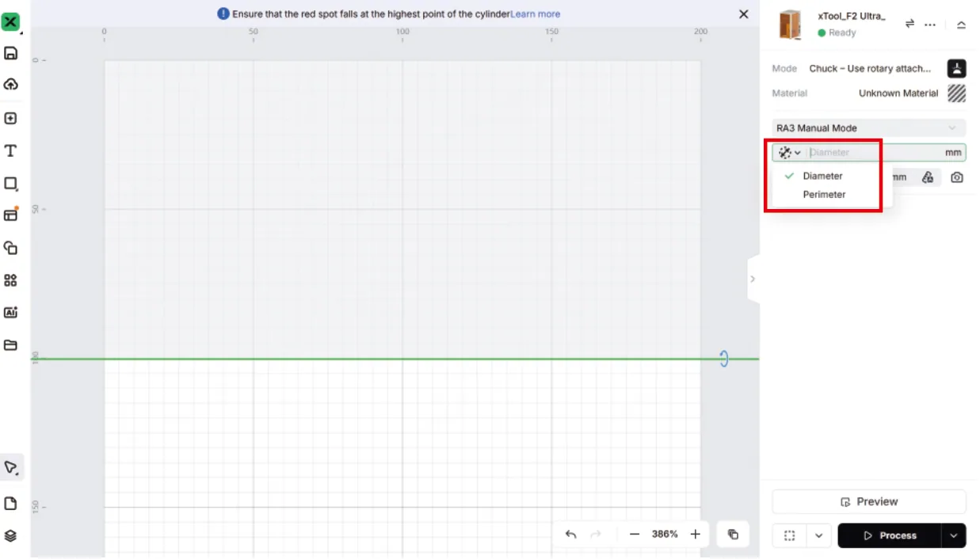This screenshot has height=559, width=980.
Task: Open the layers icon at bottom left
Action: (x=11, y=536)
